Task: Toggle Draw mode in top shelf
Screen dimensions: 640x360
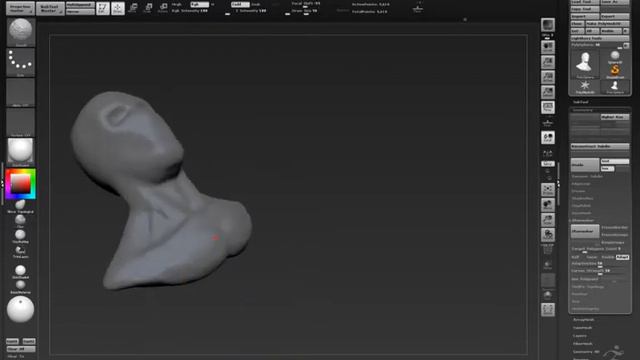Action: pyautogui.click(x=118, y=8)
